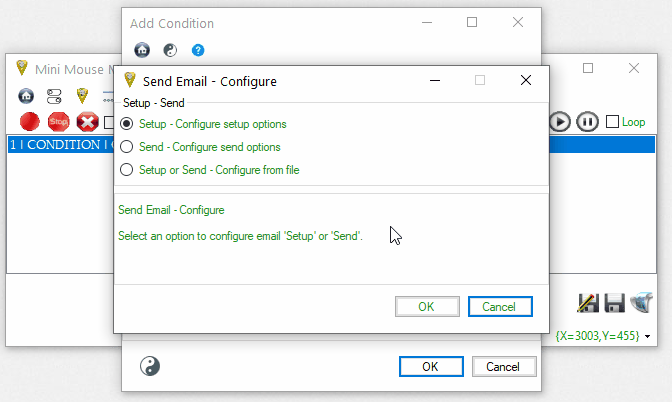
Task: Click the home icon in Add Condition
Action: (142, 50)
